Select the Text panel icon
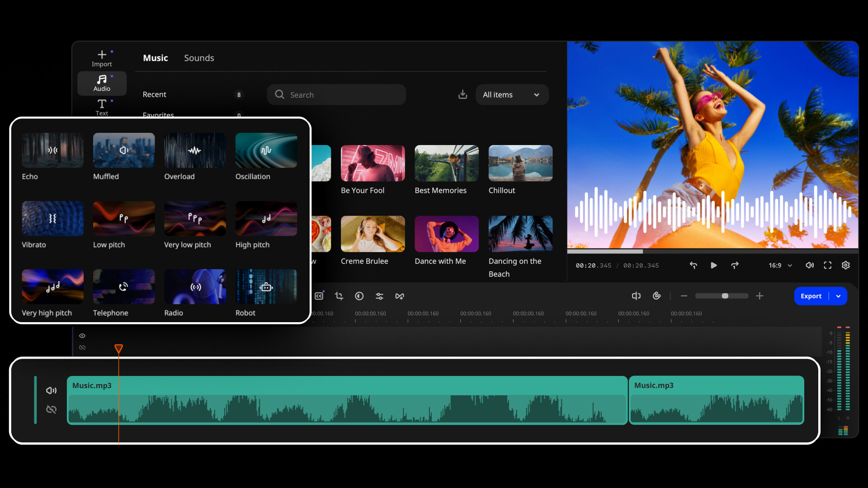 click(x=102, y=107)
